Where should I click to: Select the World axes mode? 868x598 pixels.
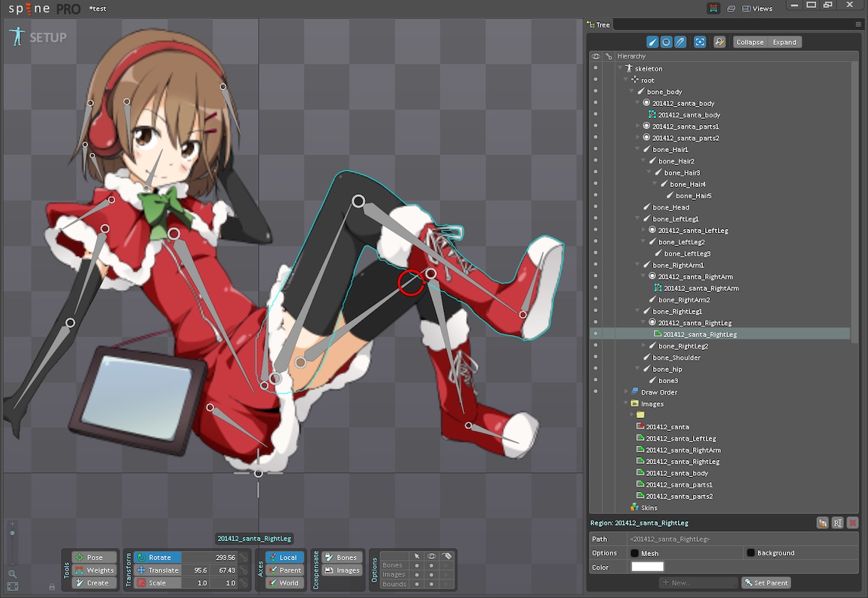pos(285,583)
